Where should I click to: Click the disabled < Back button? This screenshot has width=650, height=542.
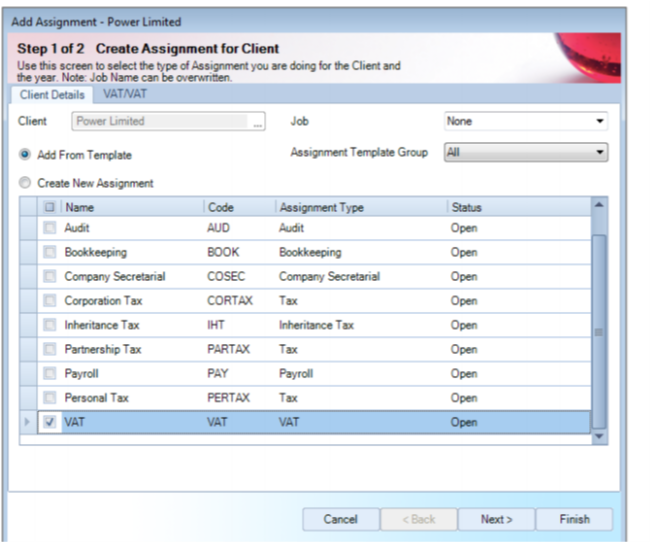click(x=419, y=519)
